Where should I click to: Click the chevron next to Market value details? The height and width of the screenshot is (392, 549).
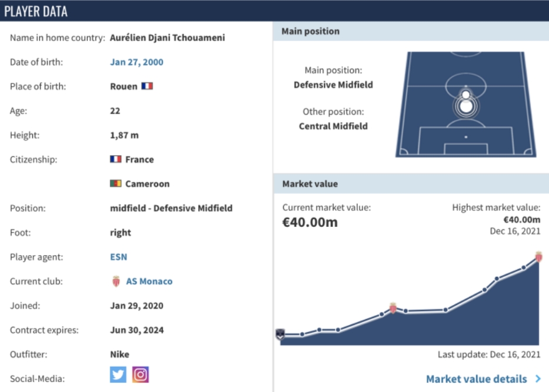click(538, 379)
